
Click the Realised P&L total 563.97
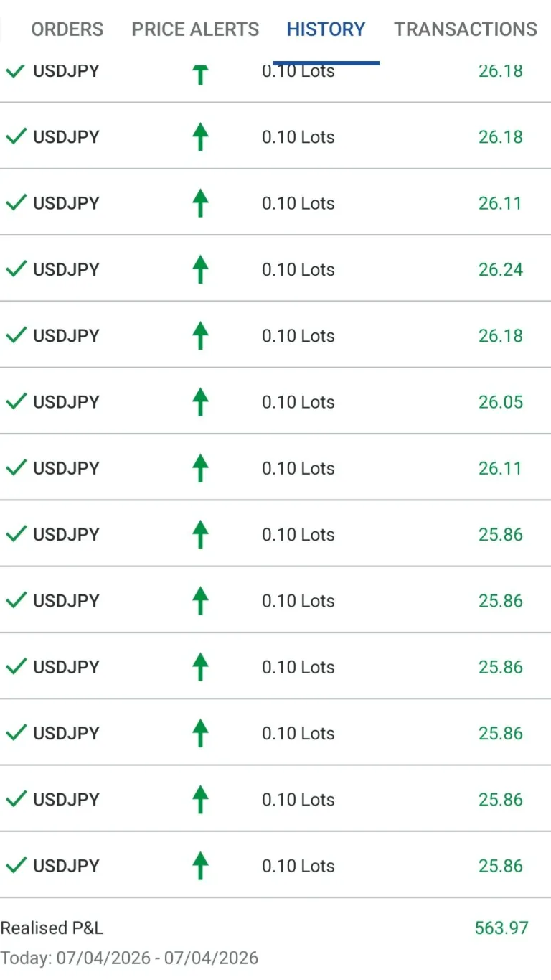point(501,928)
